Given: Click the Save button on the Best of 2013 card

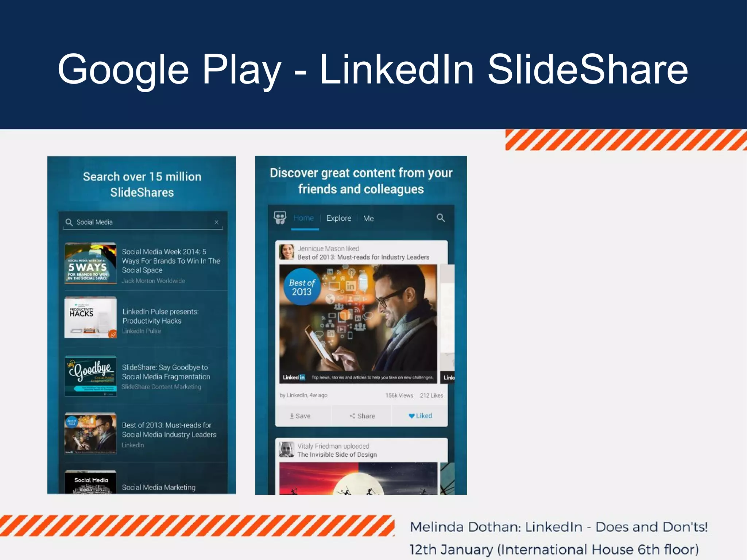Looking at the screenshot, I should [300, 416].
